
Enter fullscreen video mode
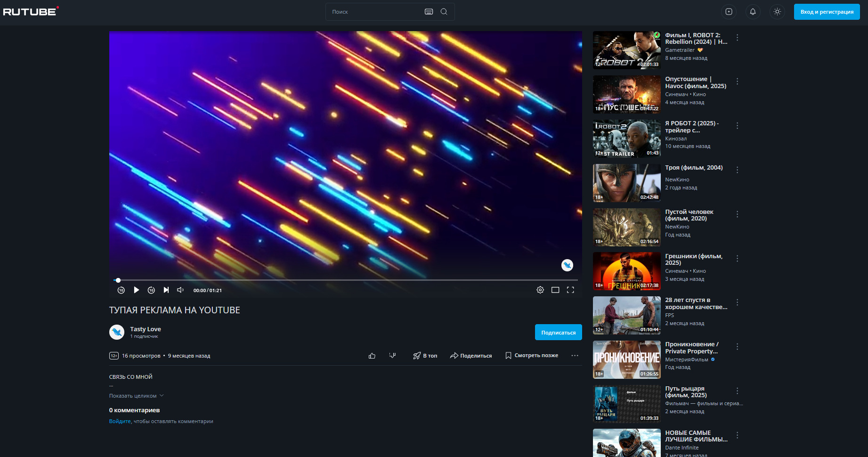pos(570,290)
